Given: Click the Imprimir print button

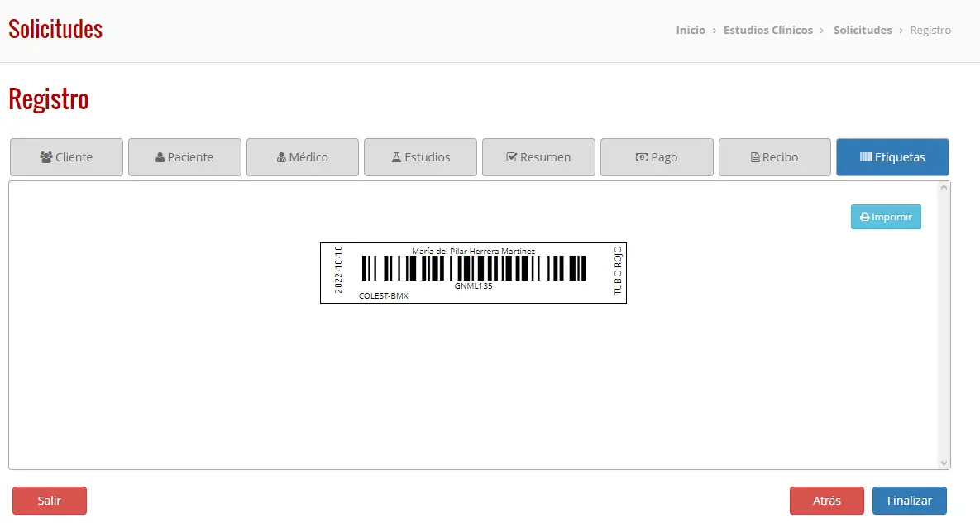Looking at the screenshot, I should 886,217.
